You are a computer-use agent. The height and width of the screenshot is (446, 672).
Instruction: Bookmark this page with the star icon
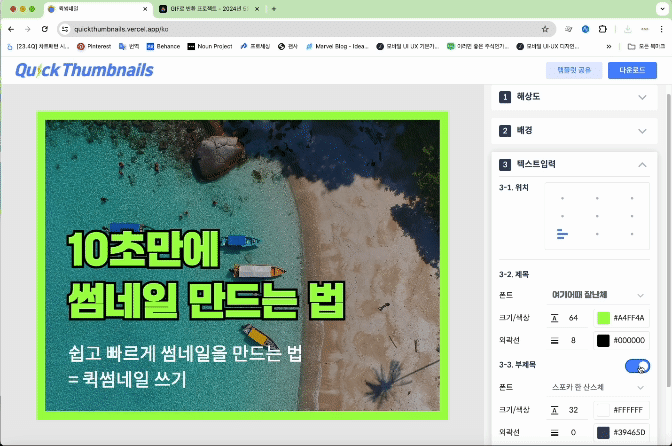tap(545, 29)
